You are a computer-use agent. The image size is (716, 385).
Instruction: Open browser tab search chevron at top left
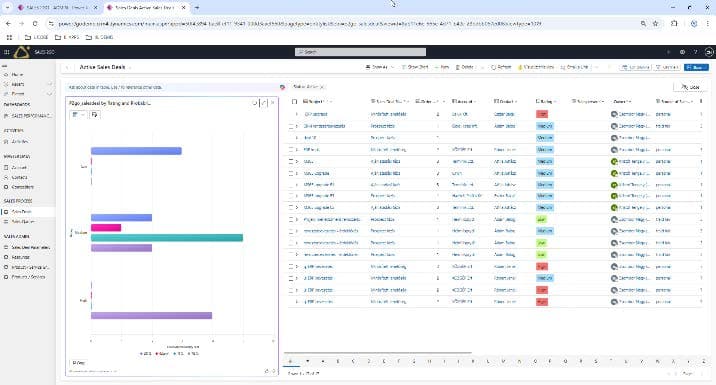7,8
